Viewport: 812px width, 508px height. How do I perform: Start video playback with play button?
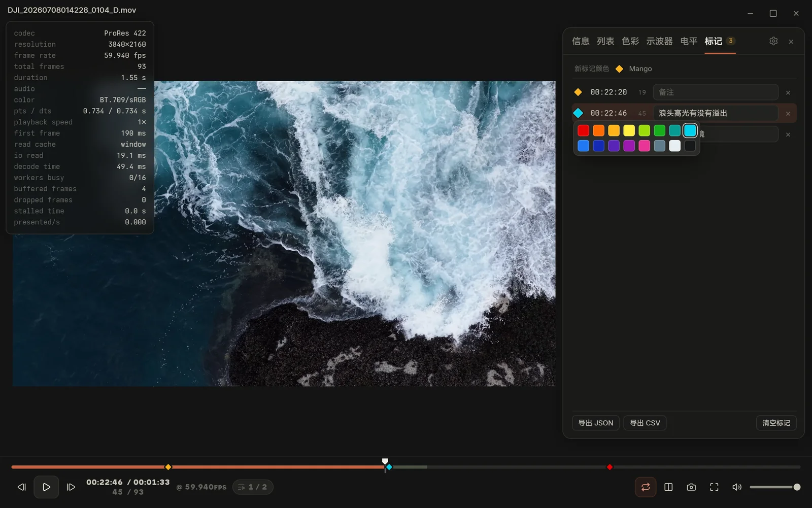point(46,487)
